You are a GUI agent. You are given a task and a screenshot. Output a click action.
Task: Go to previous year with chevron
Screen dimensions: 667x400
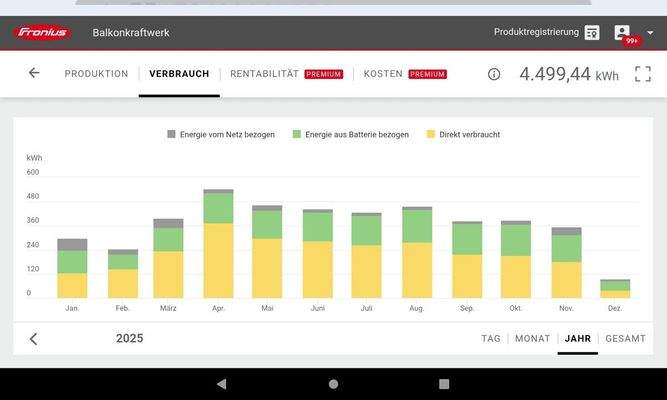(33, 339)
